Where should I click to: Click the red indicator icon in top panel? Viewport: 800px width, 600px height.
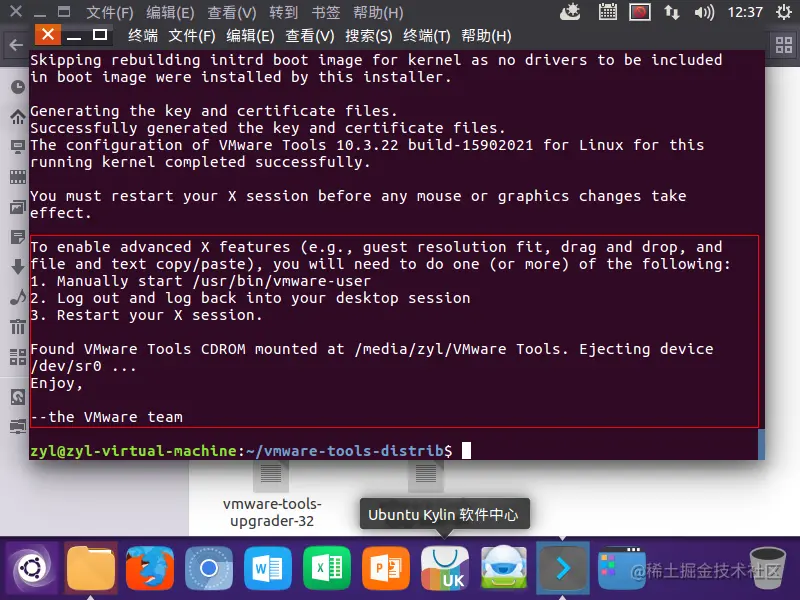click(x=640, y=12)
